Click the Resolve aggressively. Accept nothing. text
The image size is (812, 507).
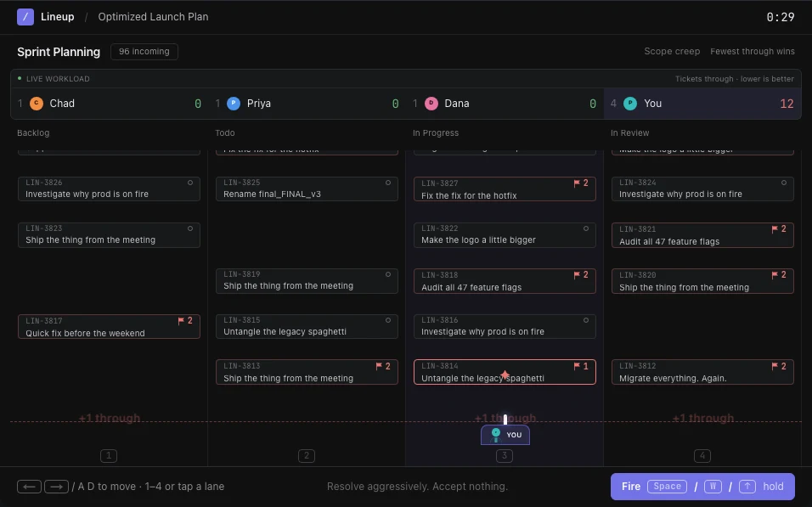point(417,487)
